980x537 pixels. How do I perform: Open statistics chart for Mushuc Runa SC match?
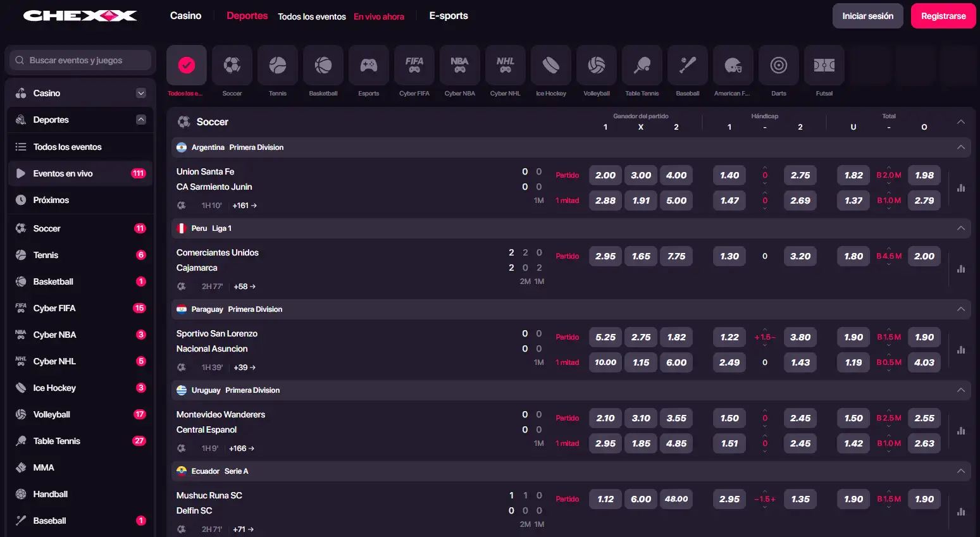pos(961,512)
